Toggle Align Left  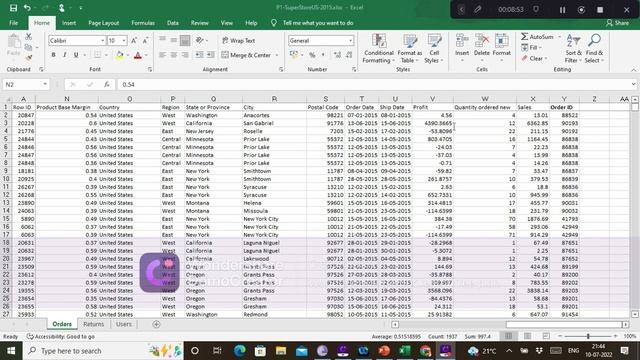click(162, 55)
